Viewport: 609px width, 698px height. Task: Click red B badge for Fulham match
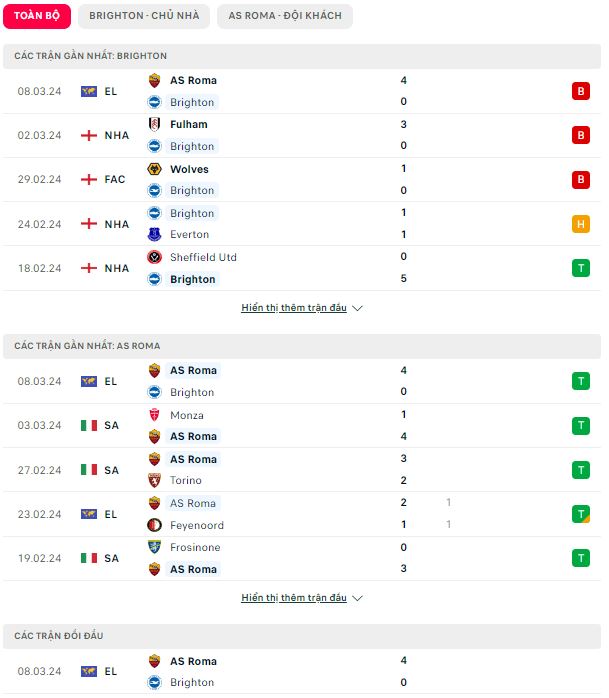click(x=581, y=135)
